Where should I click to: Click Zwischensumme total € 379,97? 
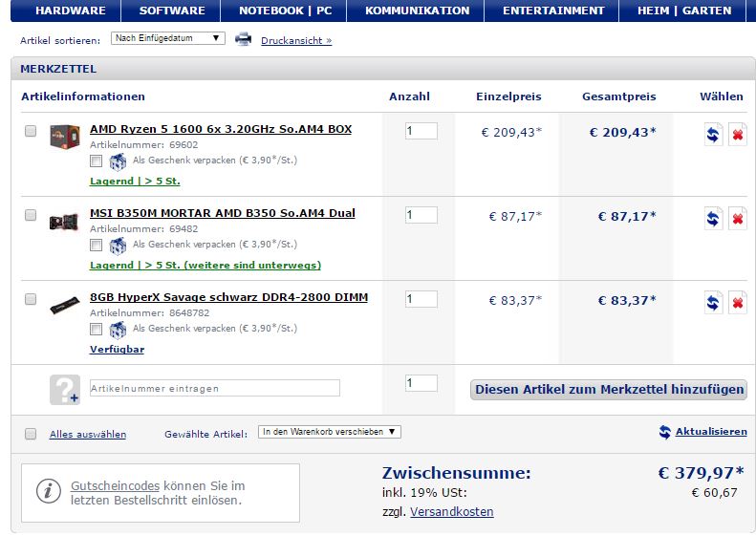tap(701, 473)
